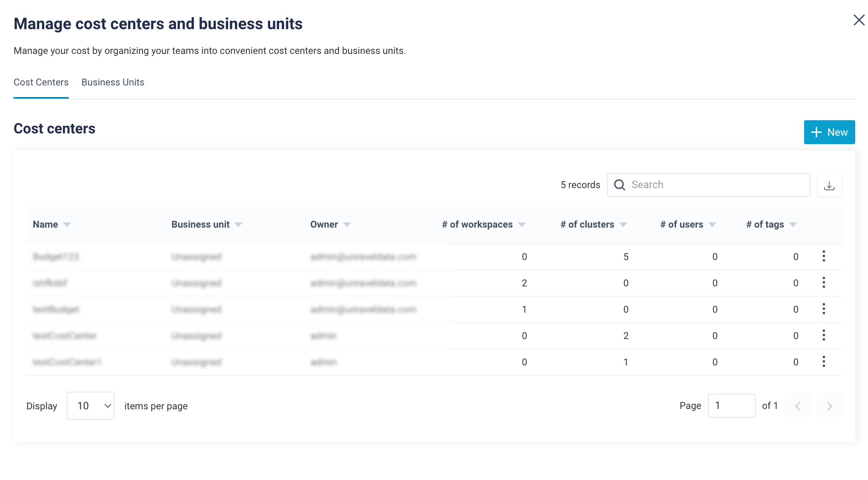Click the download table icon
This screenshot has height=480, width=868.
pos(829,185)
